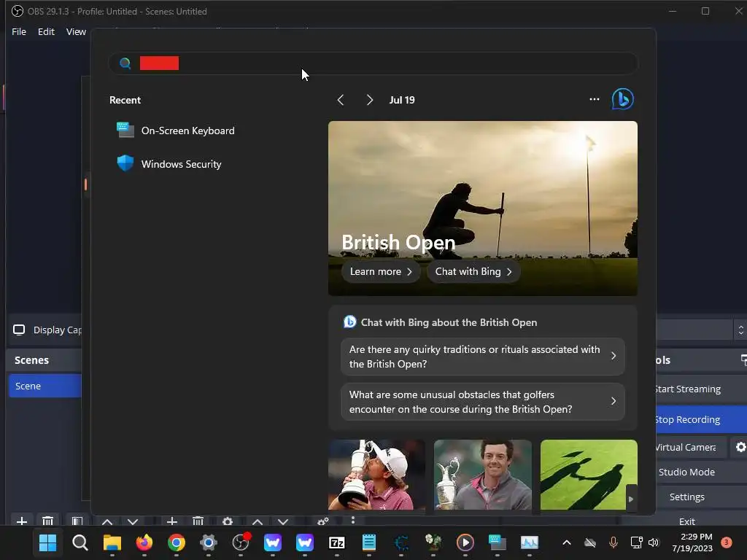Expand chevron on the quirky traditions question

click(614, 356)
